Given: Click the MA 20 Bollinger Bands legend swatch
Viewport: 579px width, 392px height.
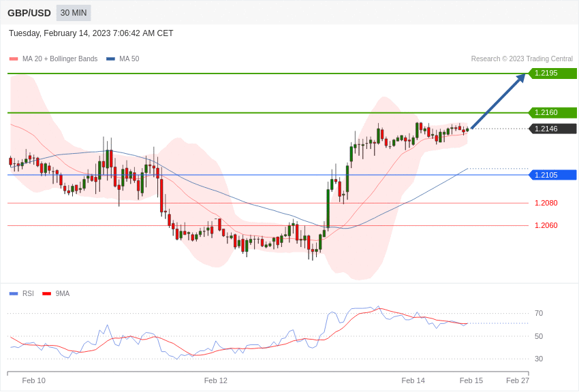Looking at the screenshot, I should 14,59.
